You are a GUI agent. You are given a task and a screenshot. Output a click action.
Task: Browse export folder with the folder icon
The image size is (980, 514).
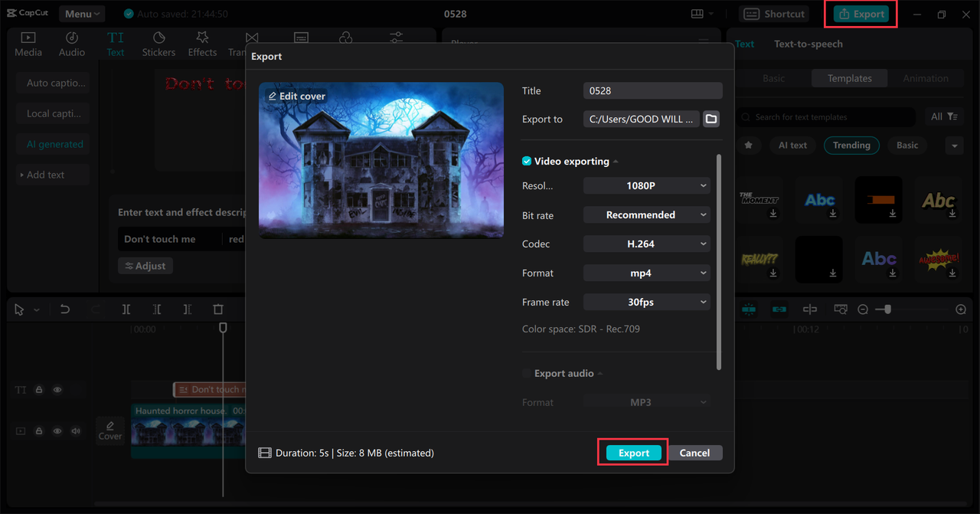coord(711,119)
